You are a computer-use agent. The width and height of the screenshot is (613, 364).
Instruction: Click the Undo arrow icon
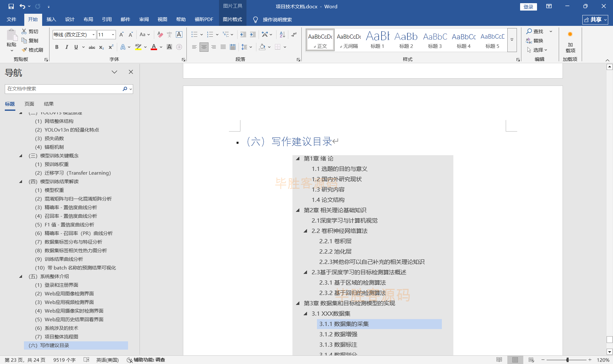click(22, 6)
